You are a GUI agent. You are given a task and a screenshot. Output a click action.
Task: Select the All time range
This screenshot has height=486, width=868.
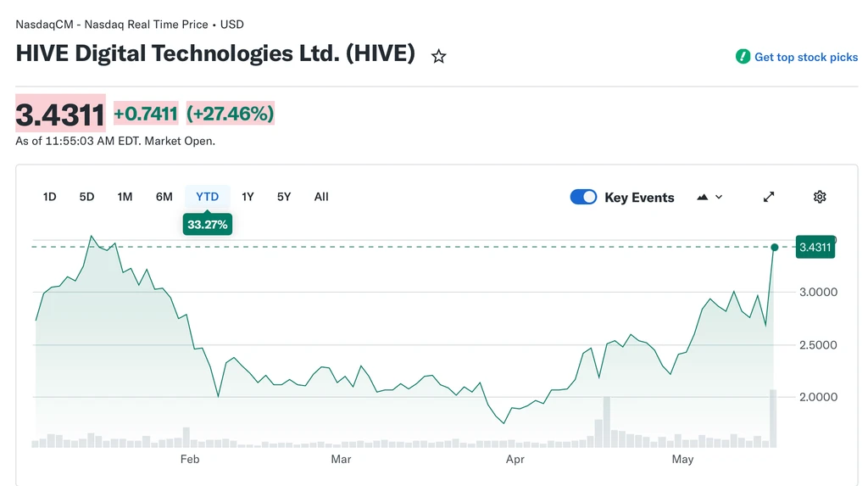(321, 197)
